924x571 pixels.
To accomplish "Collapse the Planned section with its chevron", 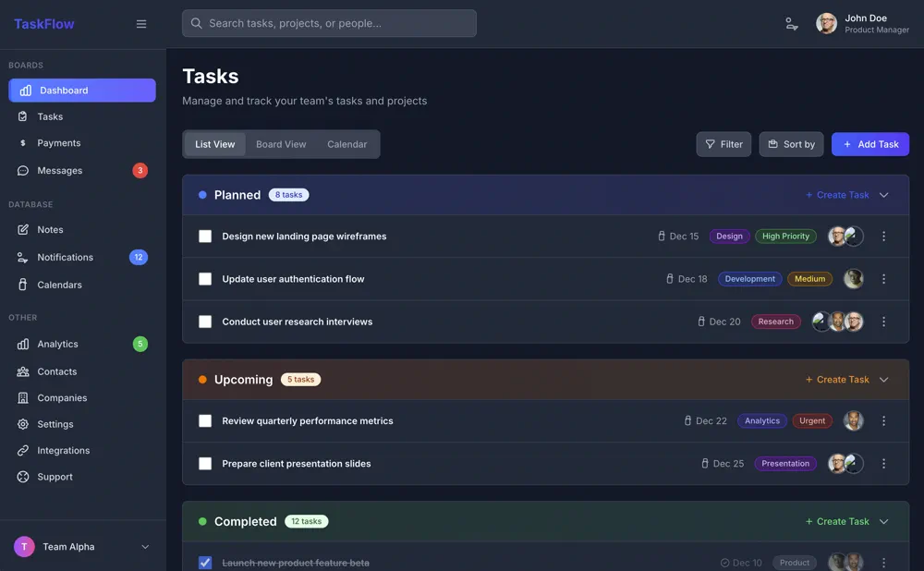I will point(883,195).
